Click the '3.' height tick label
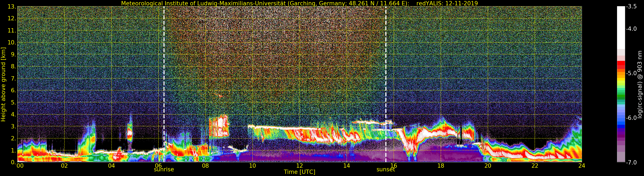644x176 pixels. (13, 126)
